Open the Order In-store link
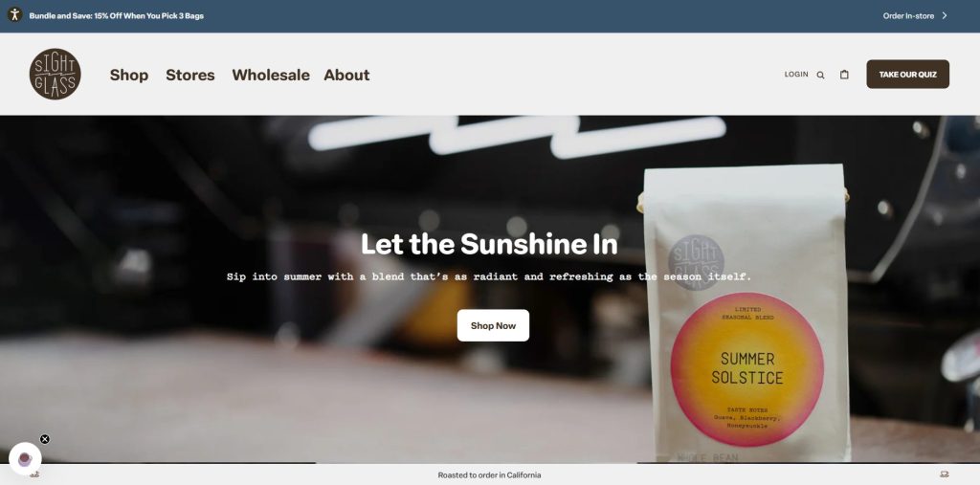Screen dimensions: 980x485 (908, 15)
